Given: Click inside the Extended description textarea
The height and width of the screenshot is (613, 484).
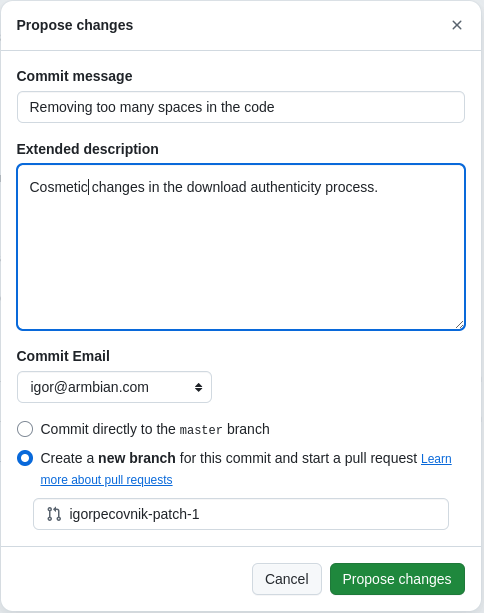Looking at the screenshot, I should coord(241,247).
